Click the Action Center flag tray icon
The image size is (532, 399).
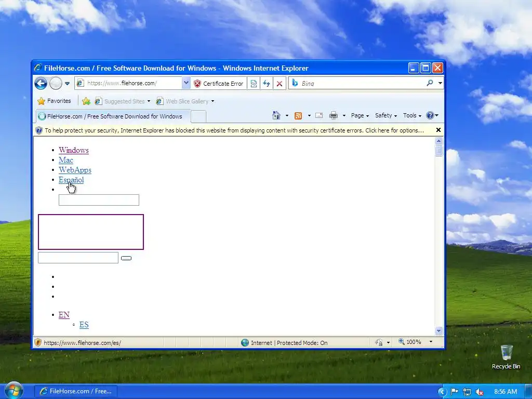pyautogui.click(x=454, y=392)
